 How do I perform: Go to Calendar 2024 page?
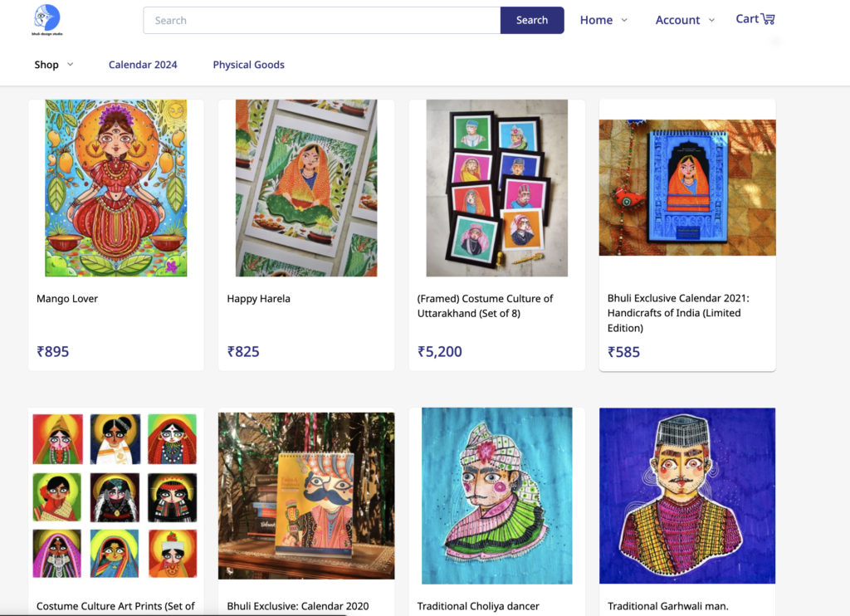(143, 65)
